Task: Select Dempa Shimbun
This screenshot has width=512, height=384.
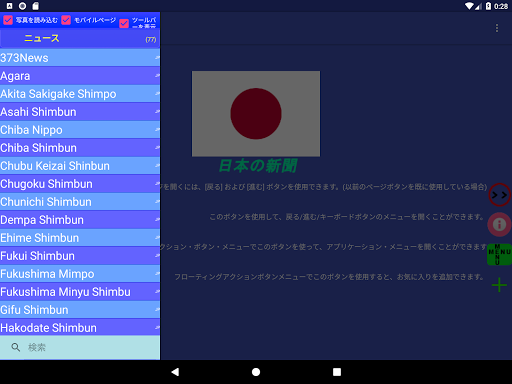Action: click(80, 220)
